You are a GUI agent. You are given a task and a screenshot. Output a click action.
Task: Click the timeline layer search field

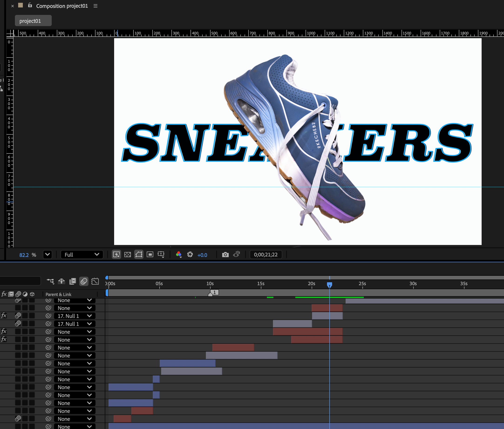click(x=20, y=281)
